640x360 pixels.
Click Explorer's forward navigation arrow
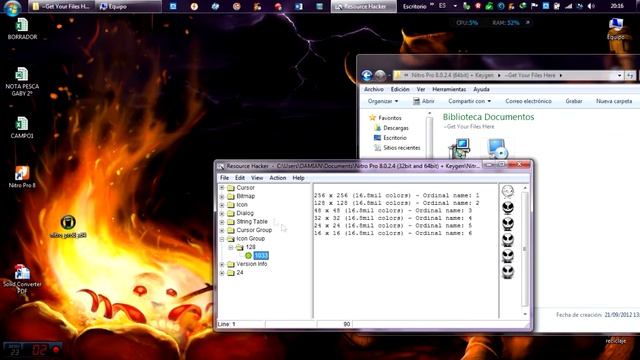pos(380,76)
